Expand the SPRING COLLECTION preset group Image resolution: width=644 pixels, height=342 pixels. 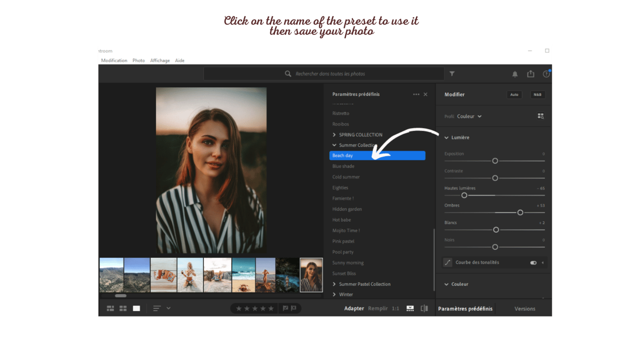pyautogui.click(x=334, y=135)
